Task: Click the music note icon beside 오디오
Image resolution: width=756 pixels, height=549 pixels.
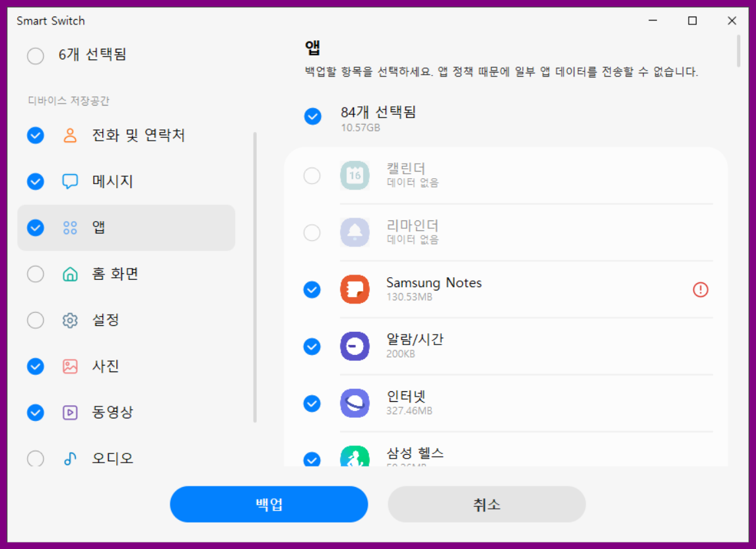Action: (70, 459)
